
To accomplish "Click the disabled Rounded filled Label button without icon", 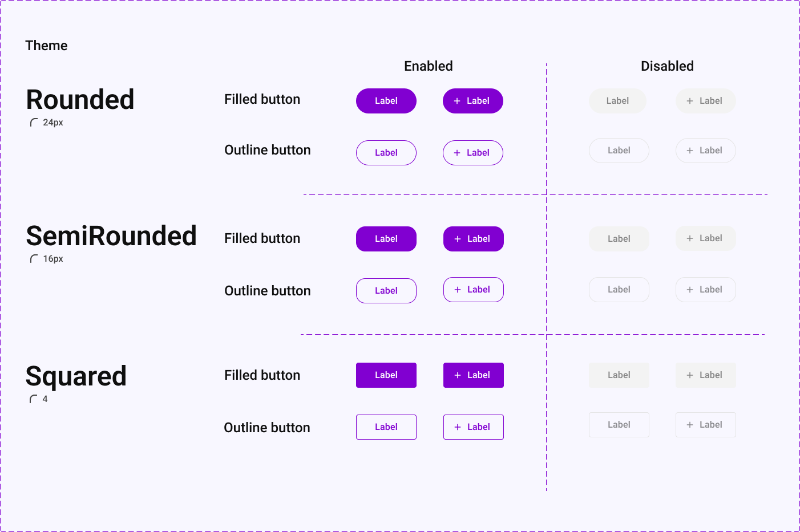I will pos(617,101).
